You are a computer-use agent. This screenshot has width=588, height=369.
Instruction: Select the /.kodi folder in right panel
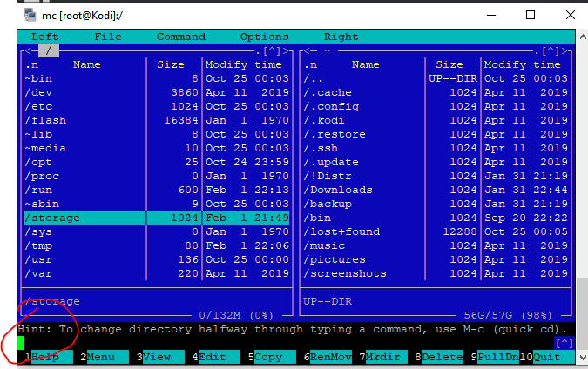pos(328,120)
